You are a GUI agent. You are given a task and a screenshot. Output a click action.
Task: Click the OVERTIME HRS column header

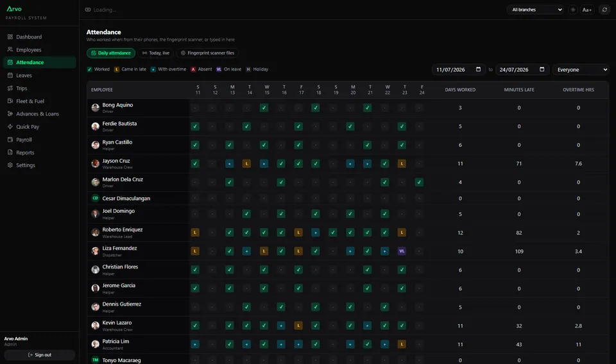pos(578,90)
